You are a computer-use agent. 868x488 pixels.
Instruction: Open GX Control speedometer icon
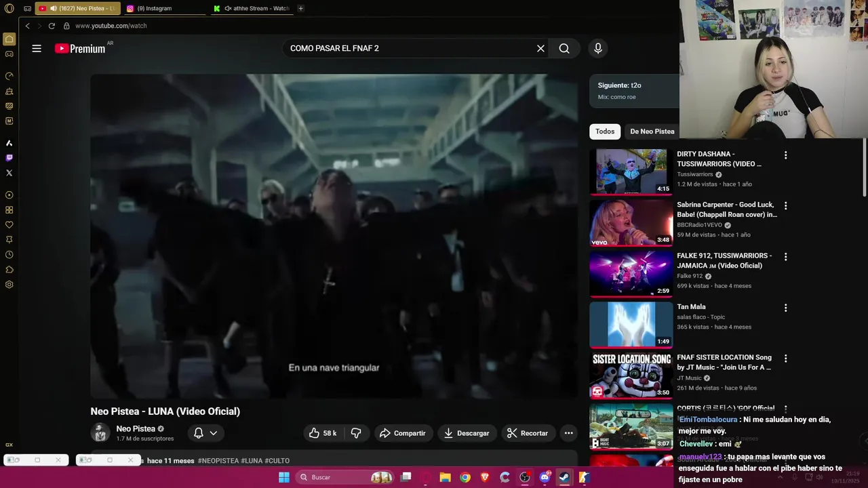click(x=9, y=76)
